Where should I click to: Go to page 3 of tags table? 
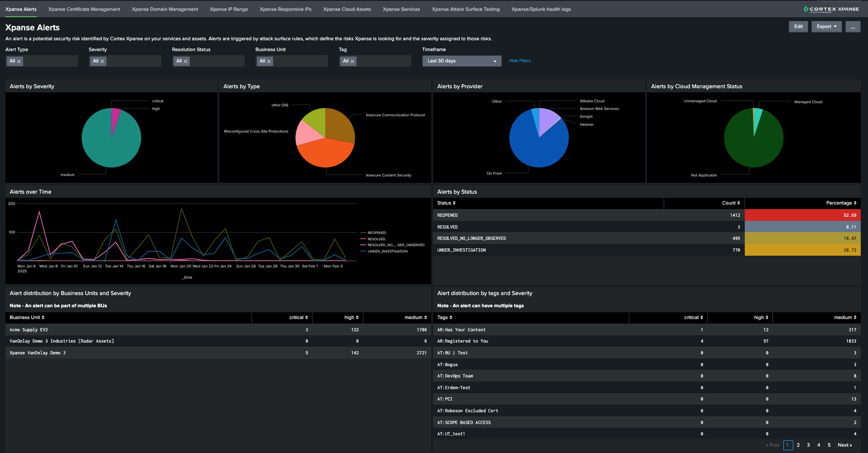pos(808,445)
